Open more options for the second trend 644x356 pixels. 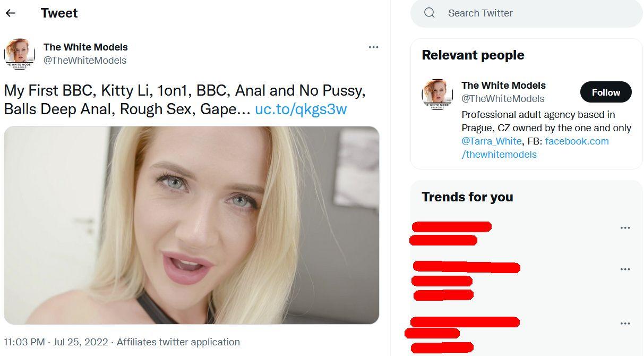coord(625,269)
